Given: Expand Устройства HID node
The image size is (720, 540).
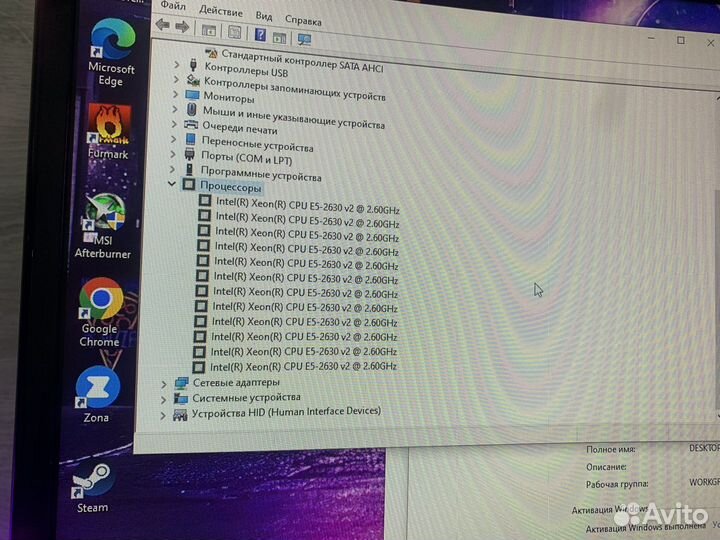Looking at the screenshot, I should click(x=163, y=416).
